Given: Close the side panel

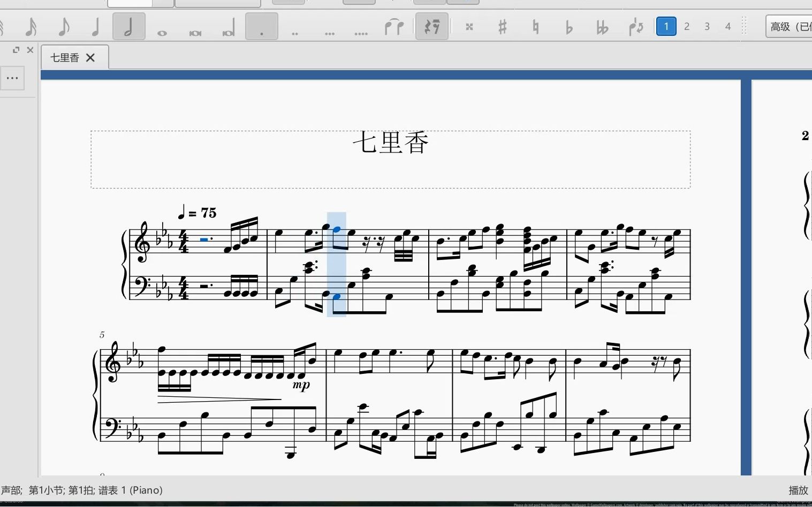Looking at the screenshot, I should (30, 50).
